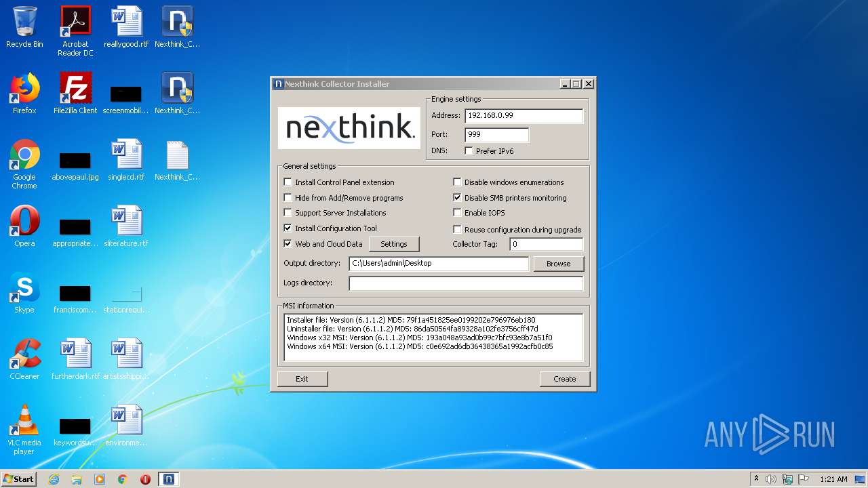868x488 pixels.
Task: Open the Nexthink installer title bar icon
Action: pyautogui.click(x=278, y=84)
